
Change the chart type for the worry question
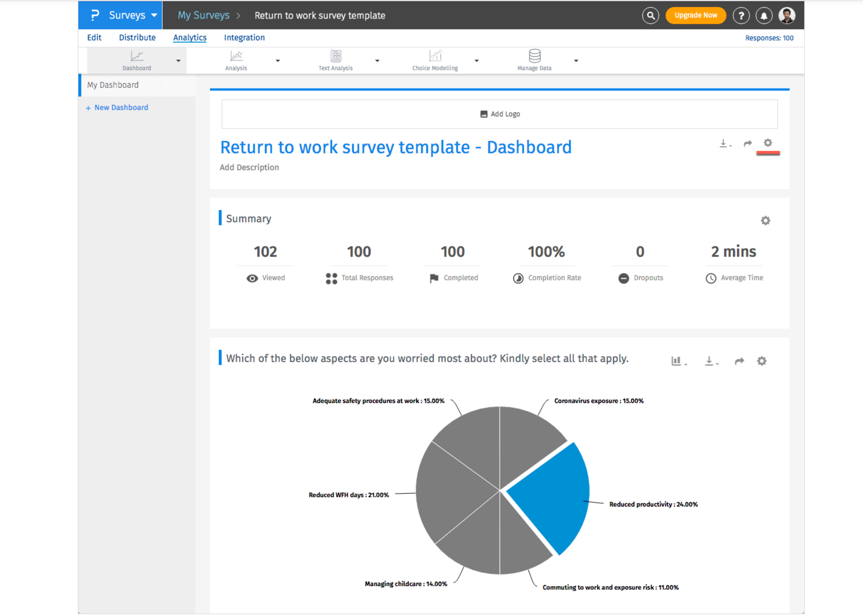(677, 361)
